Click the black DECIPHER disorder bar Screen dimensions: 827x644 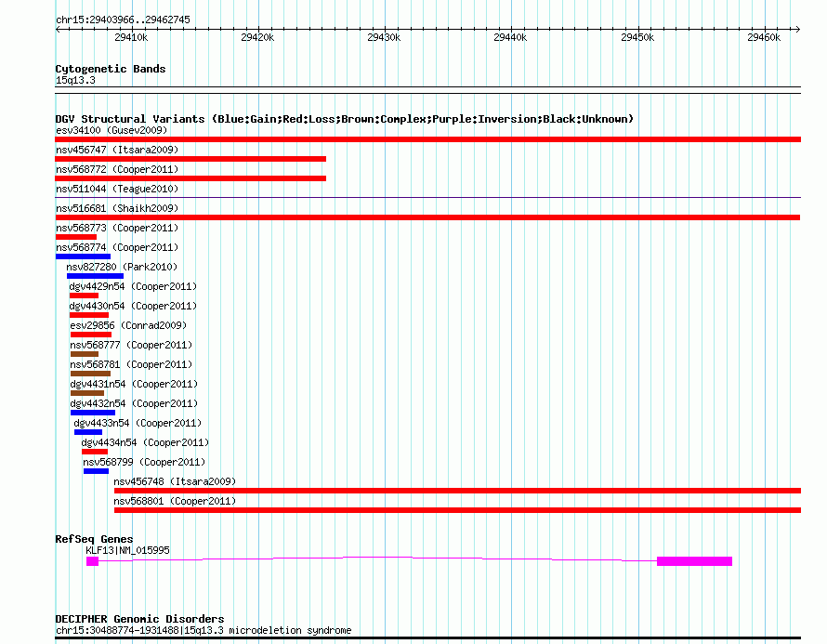(427, 638)
